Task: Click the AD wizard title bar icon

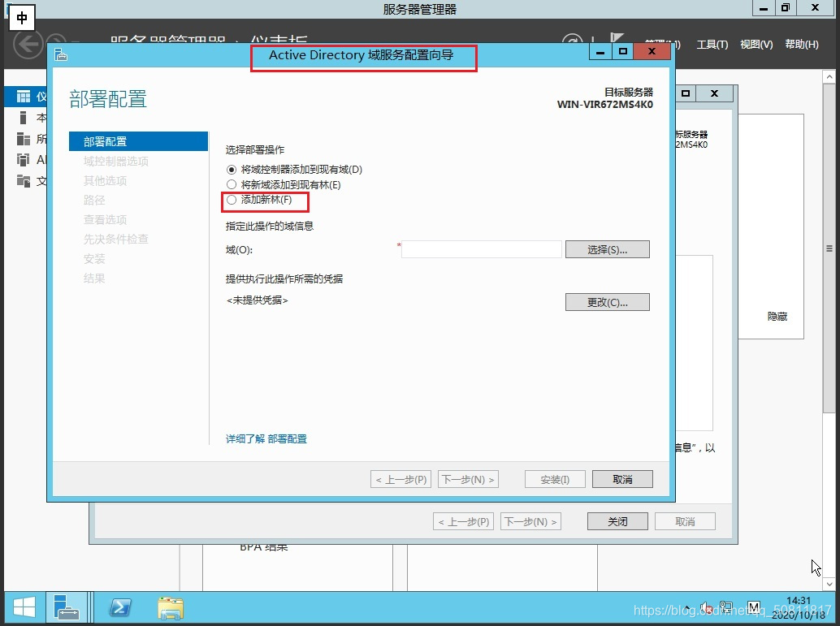Action: coord(61,54)
